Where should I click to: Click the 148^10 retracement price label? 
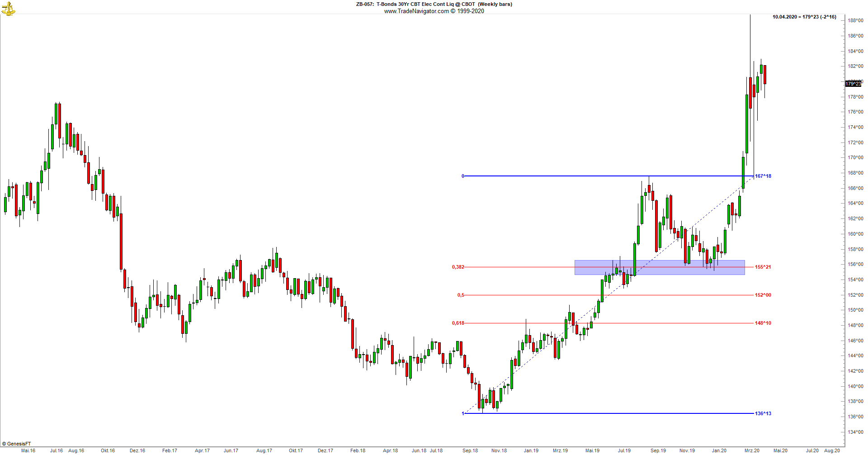point(763,323)
